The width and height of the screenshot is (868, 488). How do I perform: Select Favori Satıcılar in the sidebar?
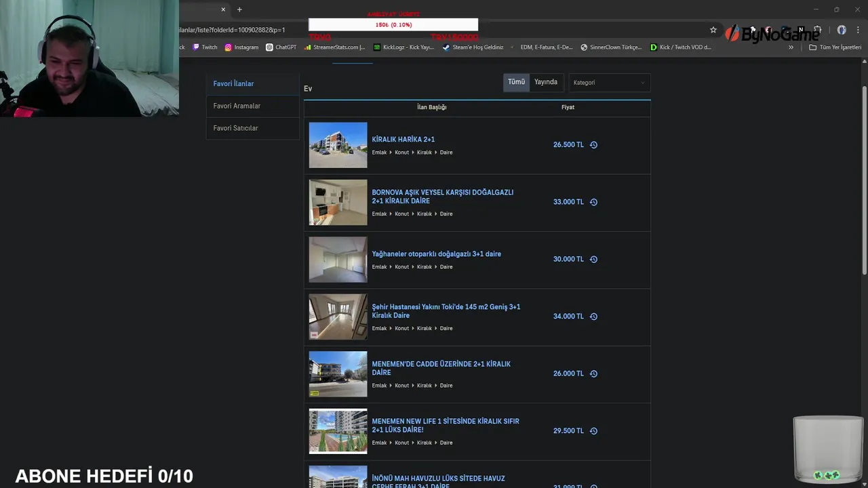click(x=252, y=128)
